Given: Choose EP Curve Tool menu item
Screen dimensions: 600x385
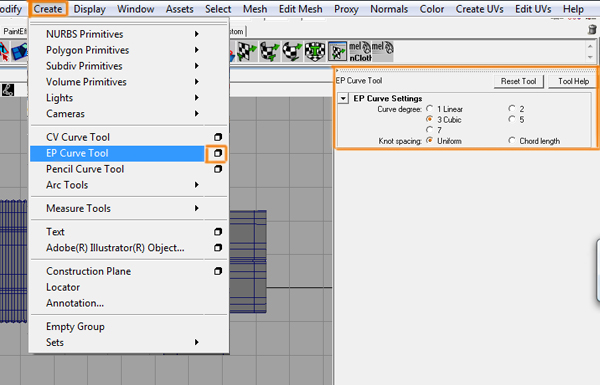Looking at the screenshot, I should tap(117, 153).
